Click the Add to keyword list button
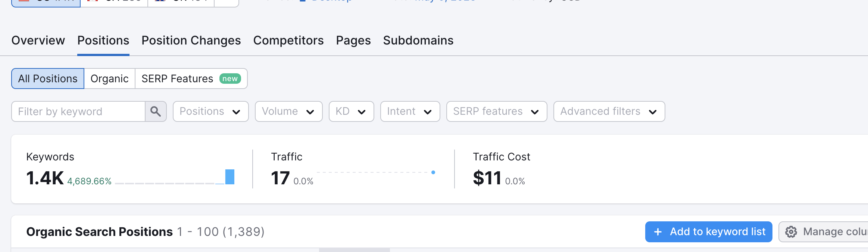 709,232
